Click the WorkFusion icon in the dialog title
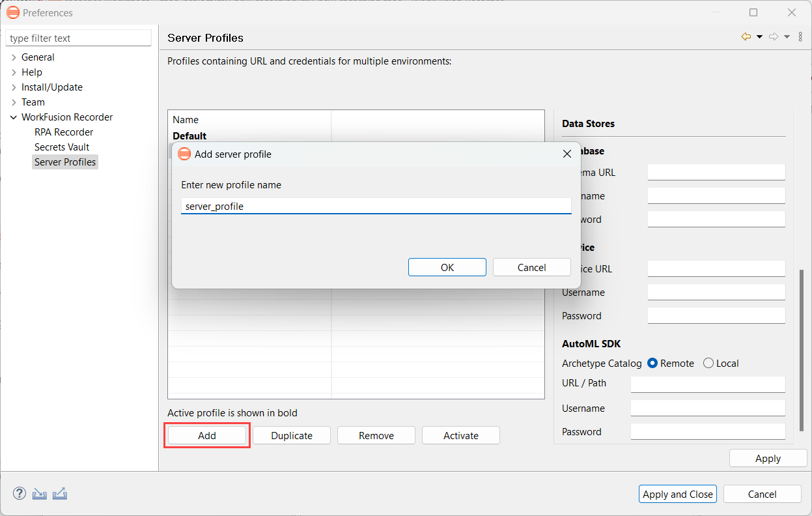812x516 pixels. (x=184, y=154)
